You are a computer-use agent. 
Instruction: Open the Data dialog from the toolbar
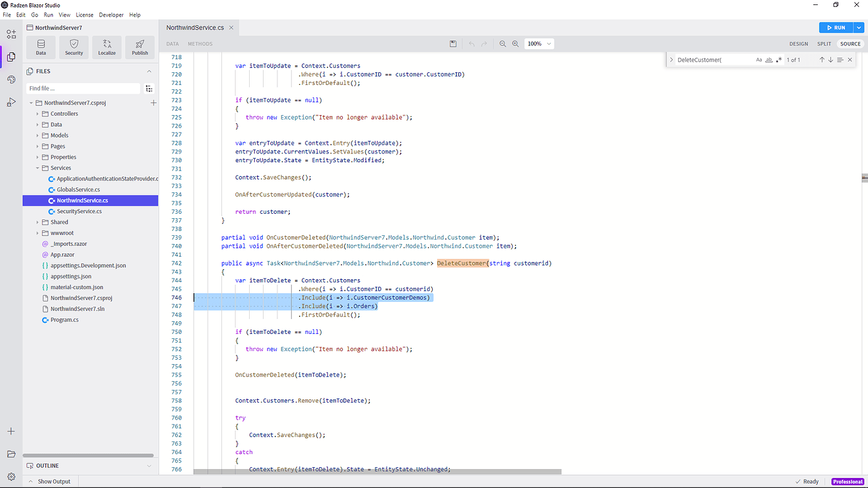(x=40, y=47)
